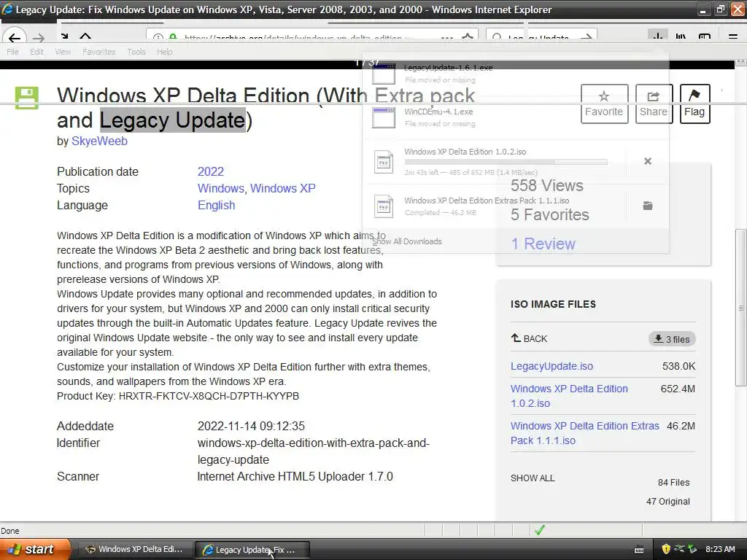
Task: Click the Windows topic link
Action: tap(220, 188)
